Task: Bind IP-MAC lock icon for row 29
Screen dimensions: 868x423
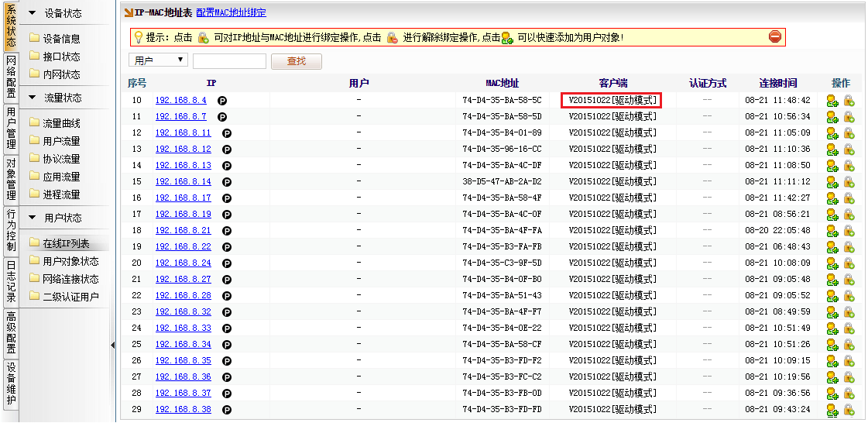Action: tap(849, 409)
